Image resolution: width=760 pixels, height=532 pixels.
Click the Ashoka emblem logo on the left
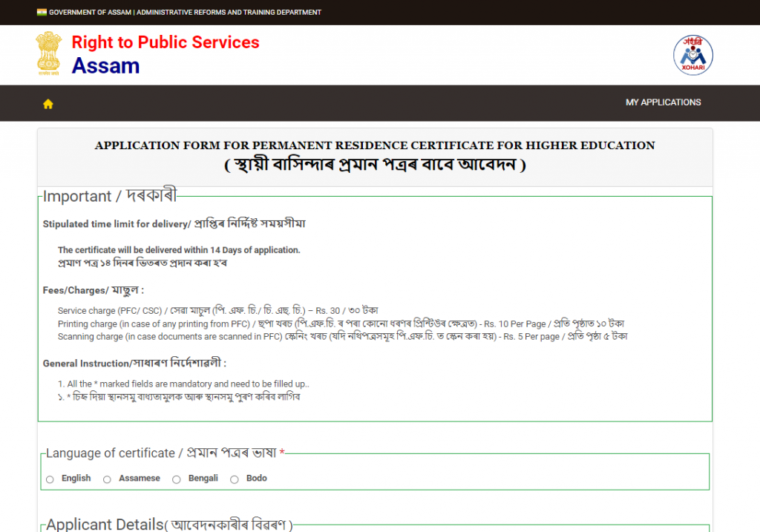(x=48, y=54)
